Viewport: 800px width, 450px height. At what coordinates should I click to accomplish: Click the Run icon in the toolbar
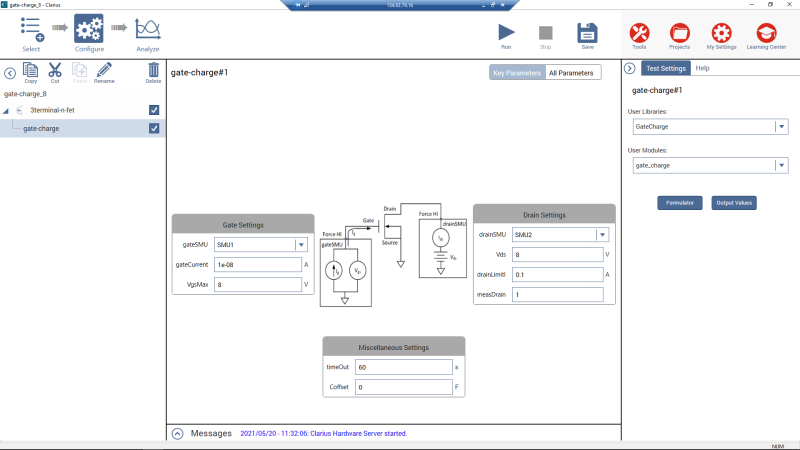[x=506, y=32]
